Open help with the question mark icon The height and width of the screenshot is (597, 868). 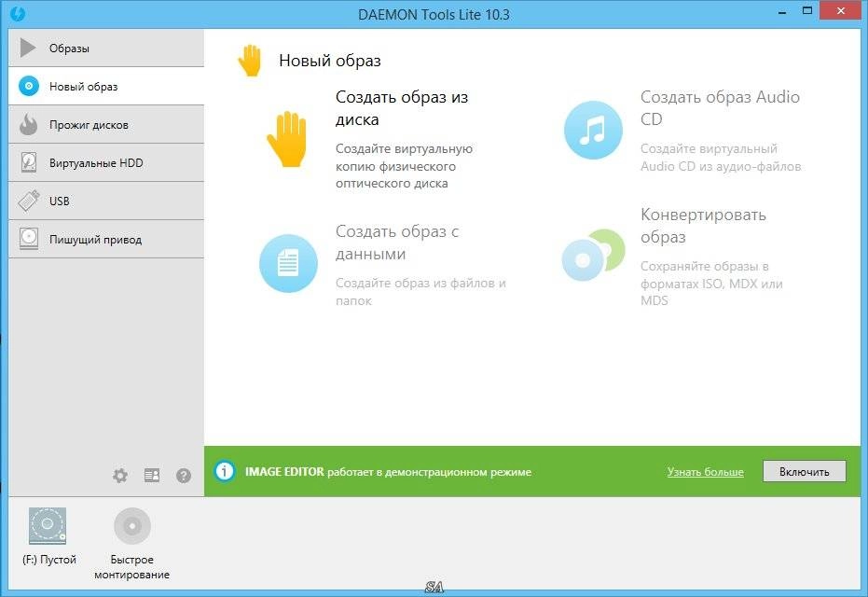coord(184,475)
